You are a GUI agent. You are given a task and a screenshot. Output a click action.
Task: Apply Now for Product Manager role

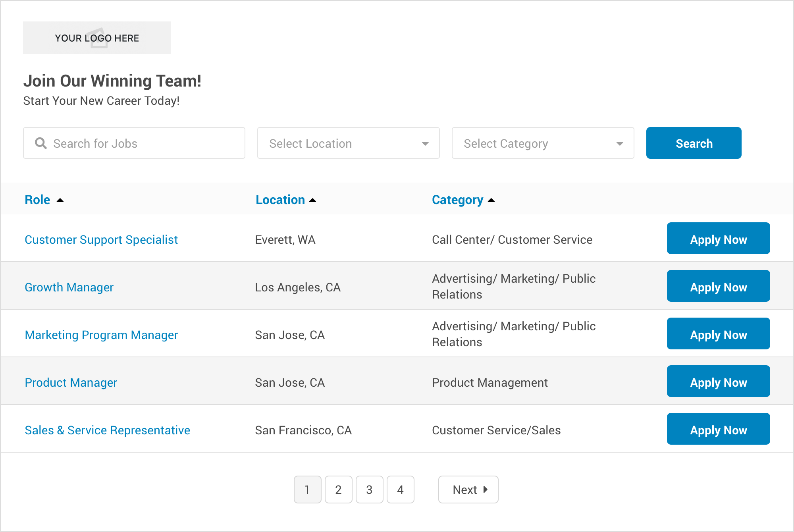click(718, 382)
